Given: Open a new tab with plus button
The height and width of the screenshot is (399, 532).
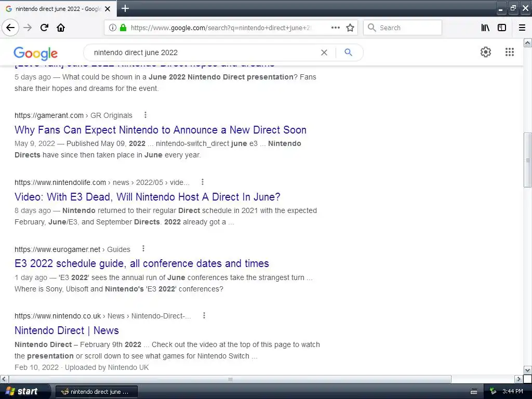Looking at the screenshot, I should (x=125, y=8).
